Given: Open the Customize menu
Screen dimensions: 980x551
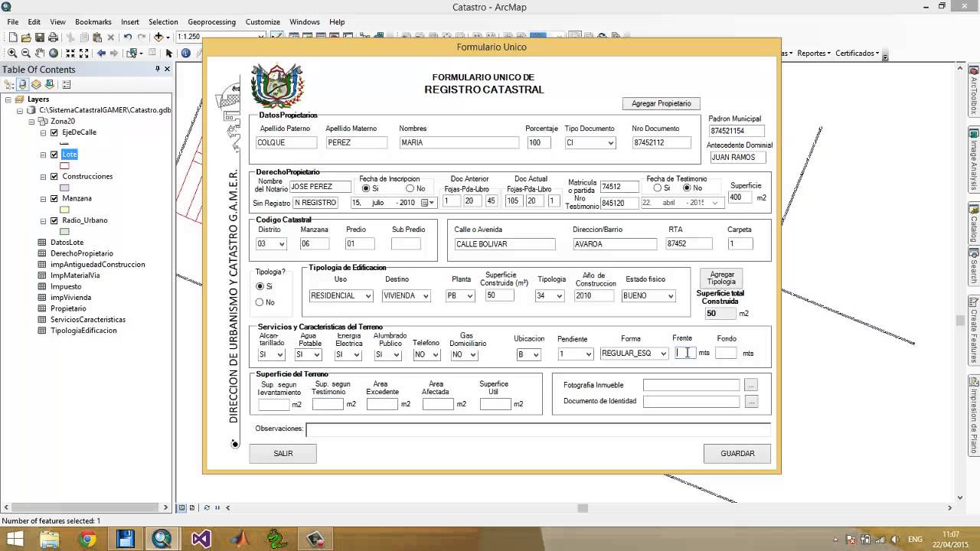Looking at the screenshot, I should (263, 21).
